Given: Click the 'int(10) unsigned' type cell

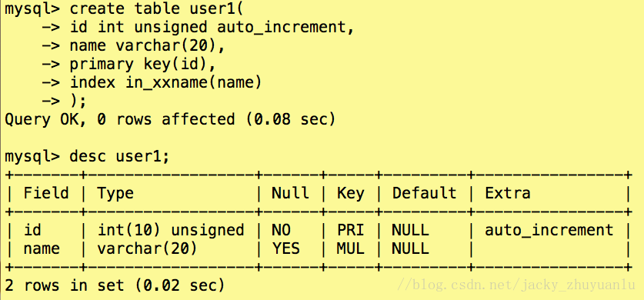Looking at the screenshot, I should tap(171, 230).
